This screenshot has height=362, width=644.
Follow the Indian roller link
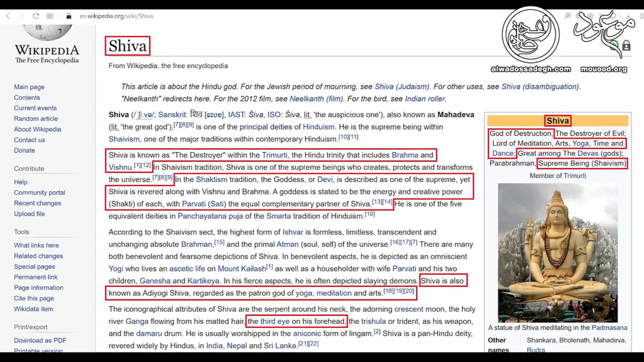pos(425,99)
